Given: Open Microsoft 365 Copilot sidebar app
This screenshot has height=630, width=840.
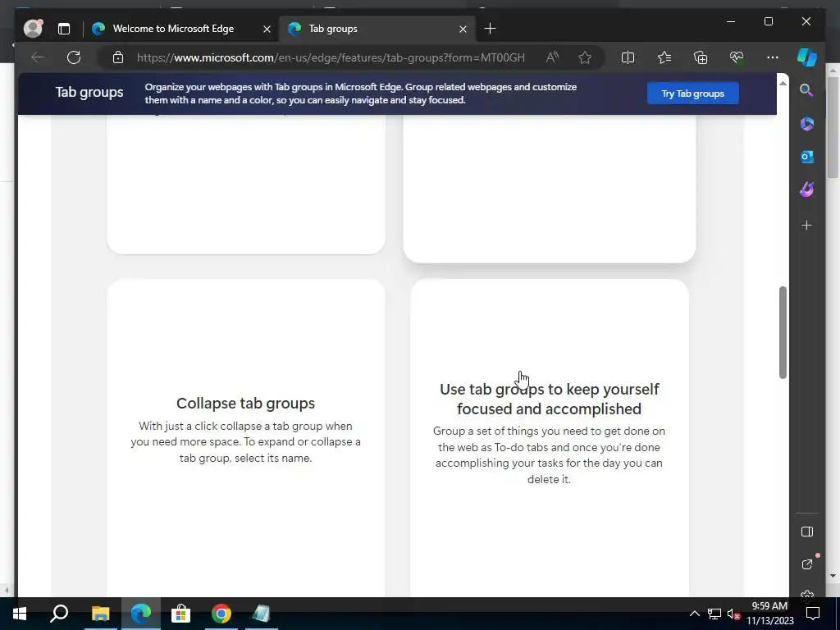Looking at the screenshot, I should [x=807, y=124].
